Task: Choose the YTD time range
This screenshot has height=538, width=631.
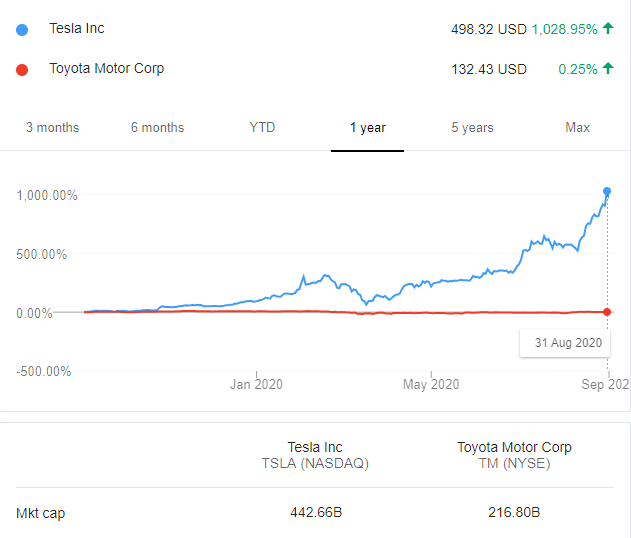Action: pyautogui.click(x=262, y=127)
